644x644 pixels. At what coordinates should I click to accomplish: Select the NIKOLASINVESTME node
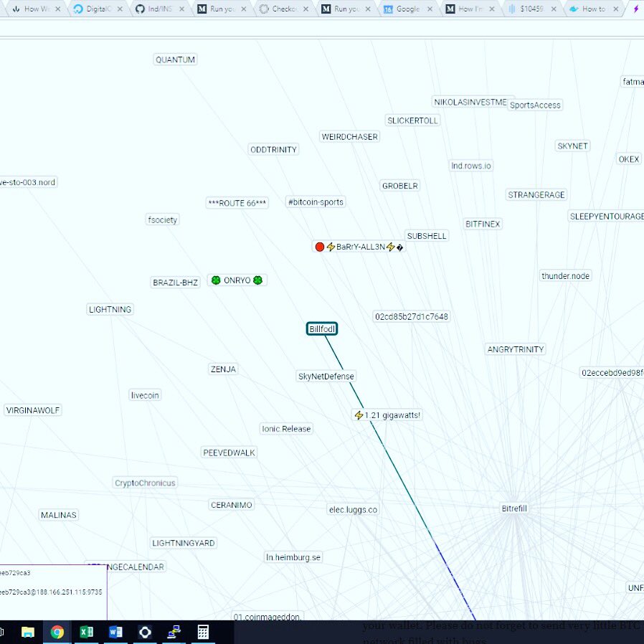(x=470, y=102)
